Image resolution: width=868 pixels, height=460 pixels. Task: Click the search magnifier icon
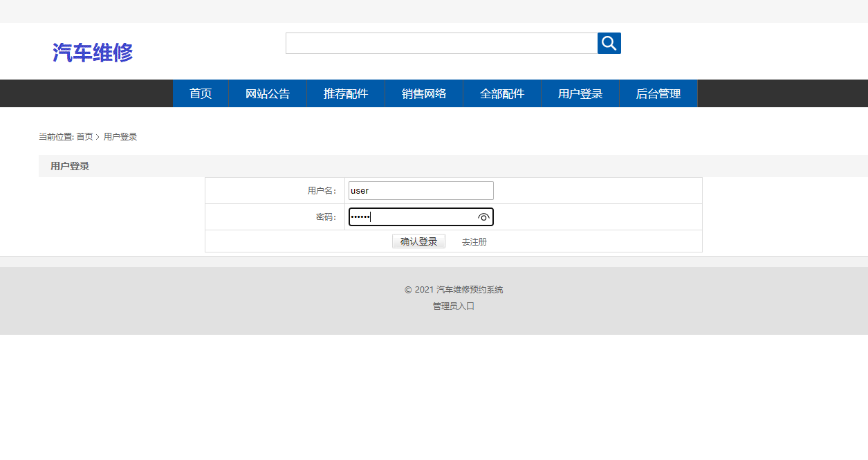tap(609, 43)
